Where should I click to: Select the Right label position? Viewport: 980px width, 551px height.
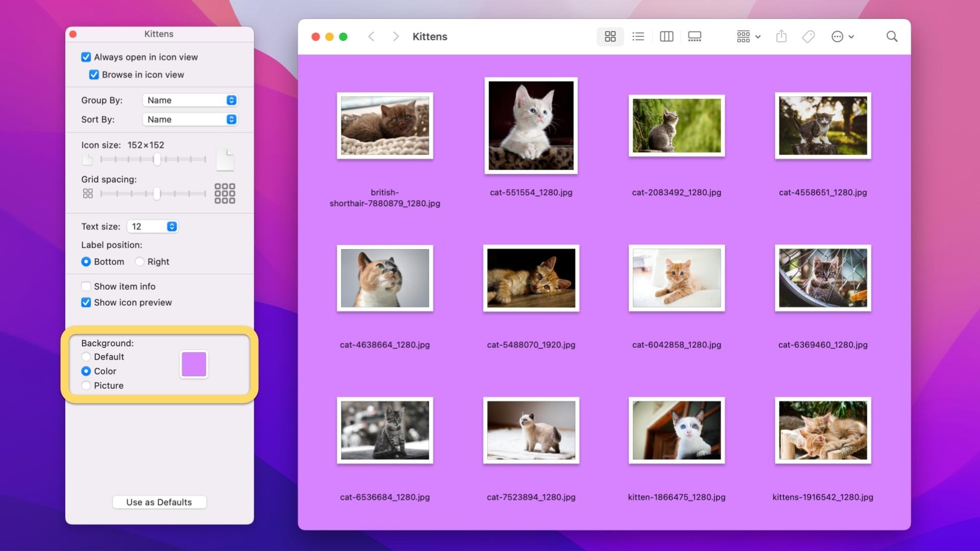(x=139, y=262)
